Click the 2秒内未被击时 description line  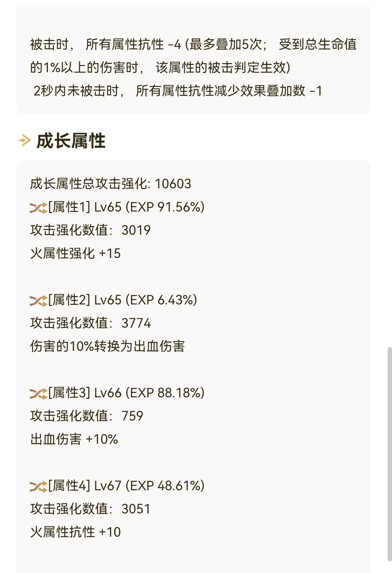click(x=177, y=91)
